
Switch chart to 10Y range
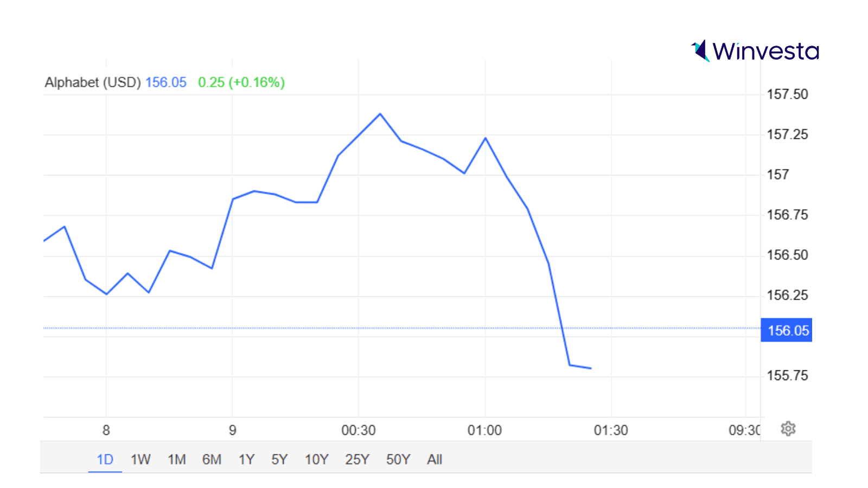[x=316, y=460]
